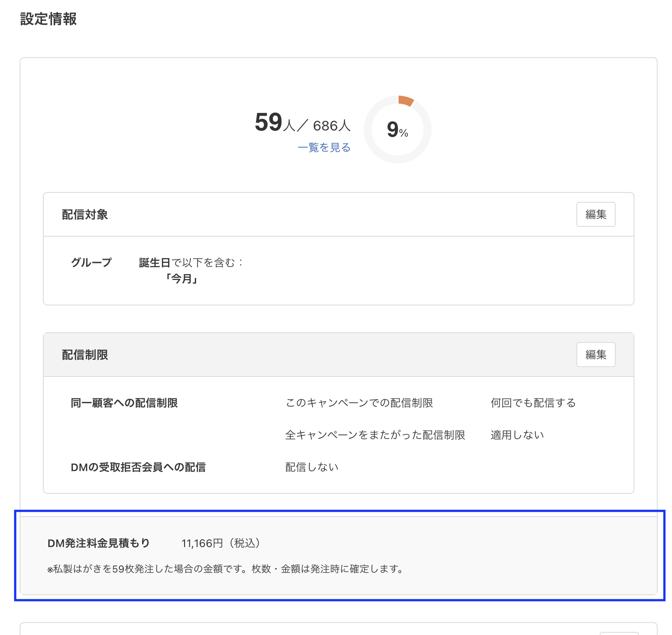
Task: Click 編集 for 配信制限 settings
Action: point(596,354)
